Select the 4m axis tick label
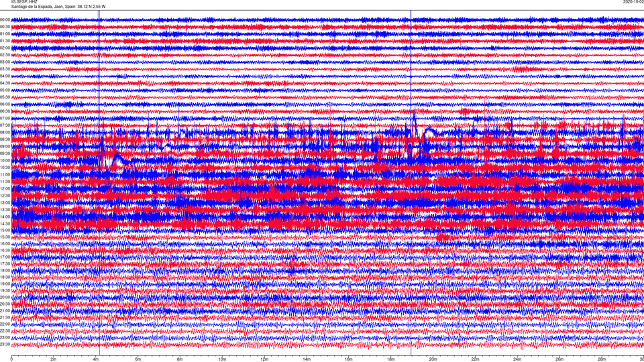 click(96, 359)
